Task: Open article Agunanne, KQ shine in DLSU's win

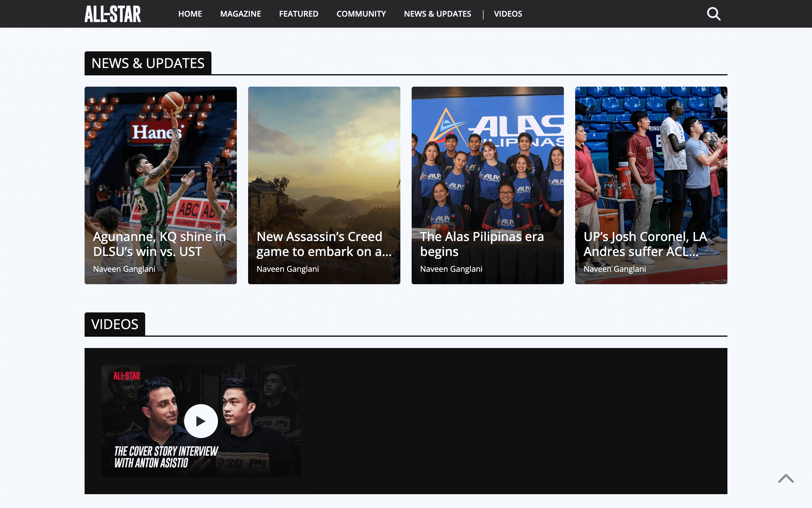Action: pyautogui.click(x=159, y=244)
